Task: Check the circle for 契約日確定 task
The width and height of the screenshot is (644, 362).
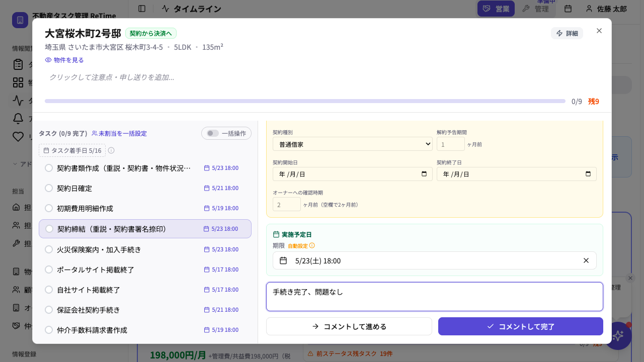Action: coord(49,188)
